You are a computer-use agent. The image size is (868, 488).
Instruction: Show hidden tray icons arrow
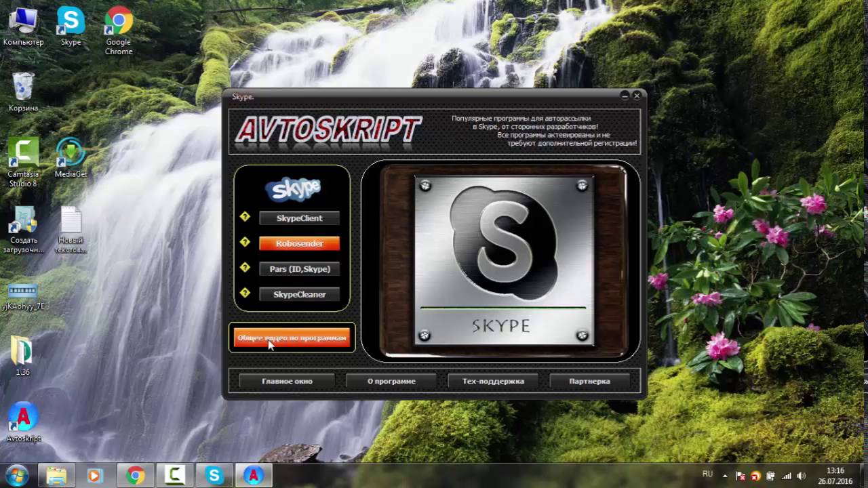click(x=725, y=476)
